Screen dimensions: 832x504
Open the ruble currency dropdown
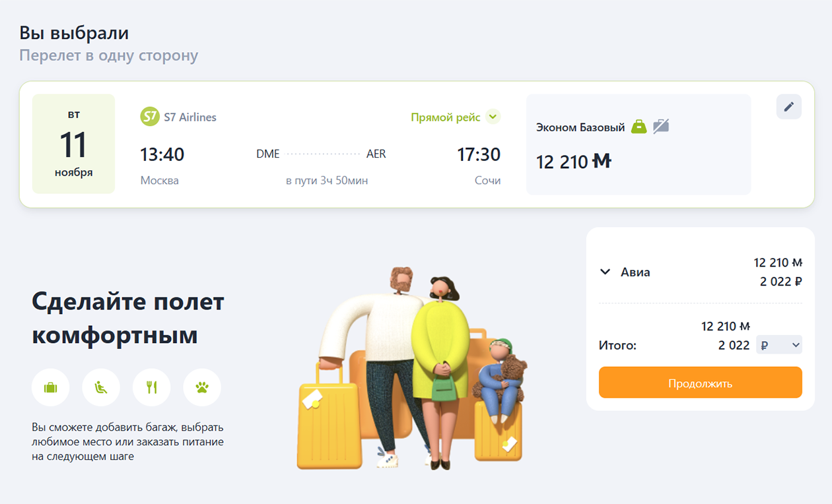click(779, 345)
